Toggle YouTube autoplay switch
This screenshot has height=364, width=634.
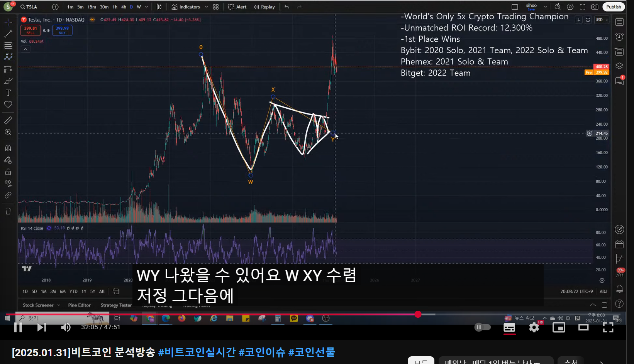[483, 327]
